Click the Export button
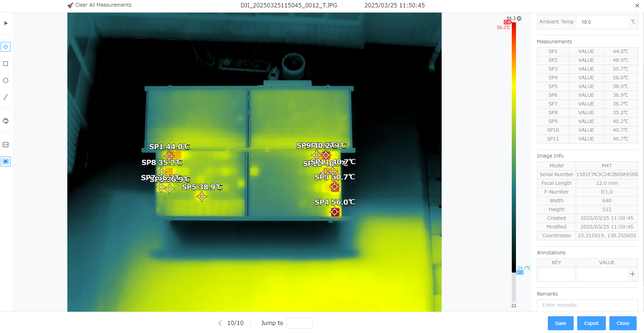 coord(591,323)
